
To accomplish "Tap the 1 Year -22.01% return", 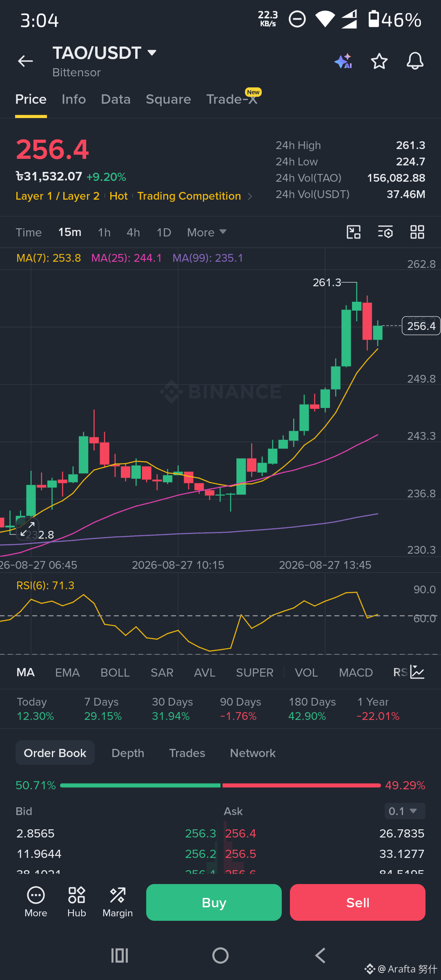I will pyautogui.click(x=378, y=709).
